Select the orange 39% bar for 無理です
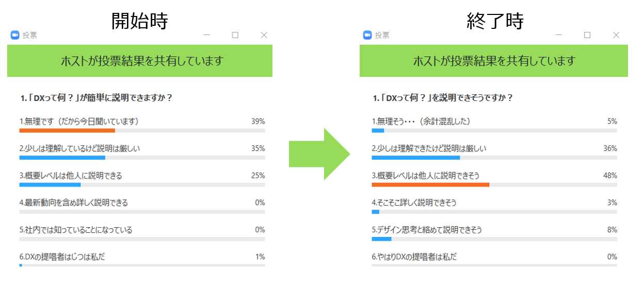This screenshot has width=644, height=288. click(67, 131)
